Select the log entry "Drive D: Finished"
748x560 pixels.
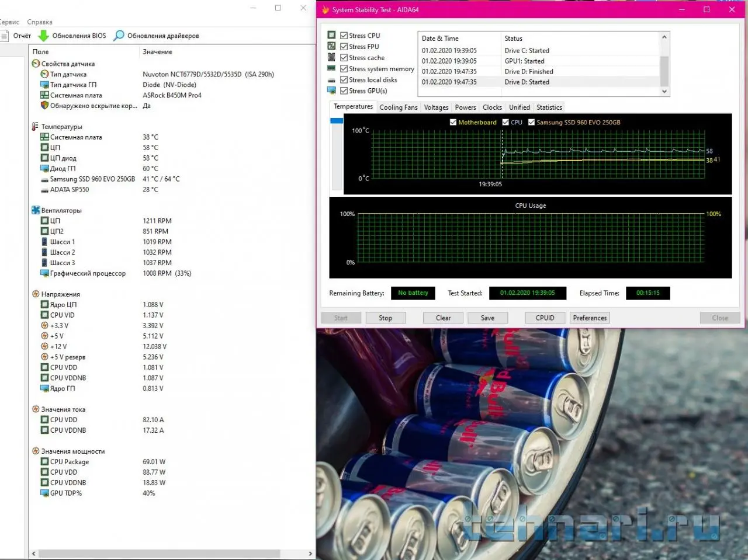528,72
